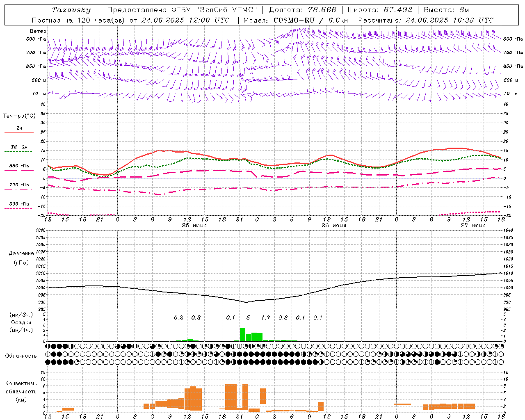Viewport: 525px width, 420px height.
Task: Select the 'Прогноз на 120 часа(ов)' forecast text
Action: coord(79,20)
